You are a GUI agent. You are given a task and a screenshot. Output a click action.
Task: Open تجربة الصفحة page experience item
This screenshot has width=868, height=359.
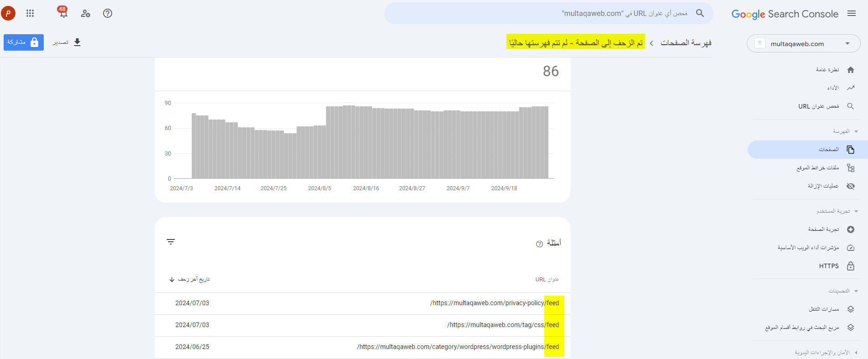(808, 229)
